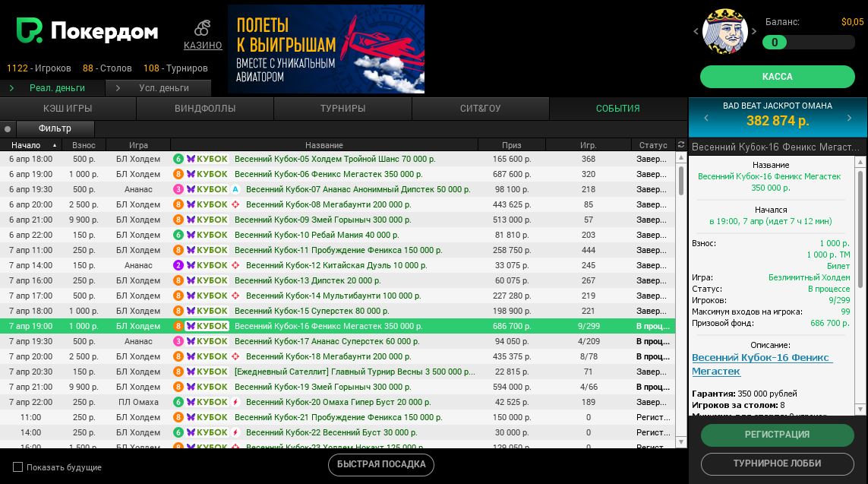Switch to the КЭШ ИГРЫ tab
Viewport: 868px width, 484px height.
pyautogui.click(x=68, y=109)
